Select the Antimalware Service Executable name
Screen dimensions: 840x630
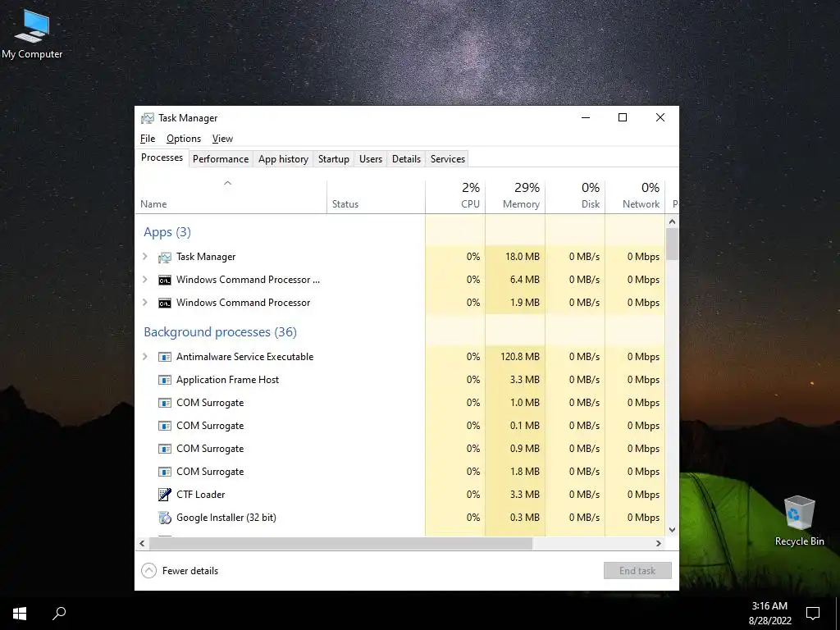pos(244,357)
